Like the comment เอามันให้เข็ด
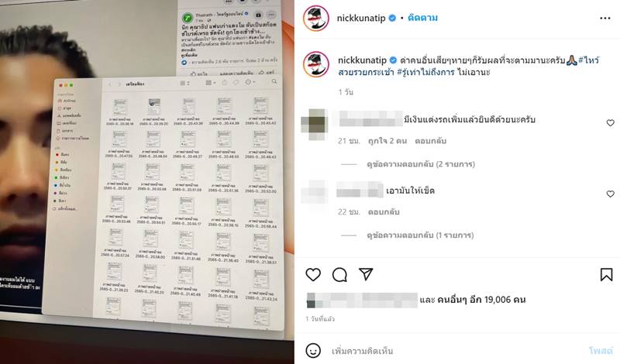Screen dimensions: 620x364 610,194
